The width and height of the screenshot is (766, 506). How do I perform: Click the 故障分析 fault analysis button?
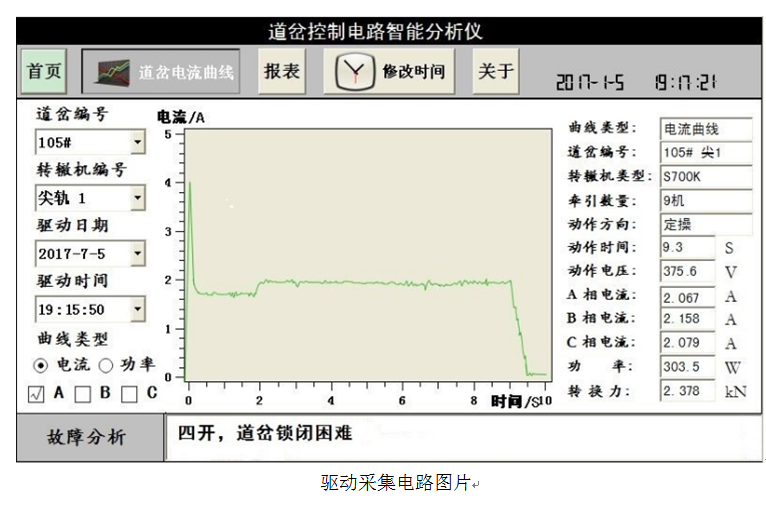tap(88, 437)
